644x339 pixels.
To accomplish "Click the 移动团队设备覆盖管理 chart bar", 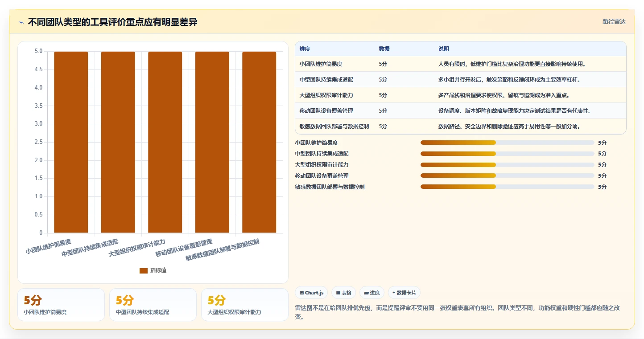I will click(x=212, y=142).
